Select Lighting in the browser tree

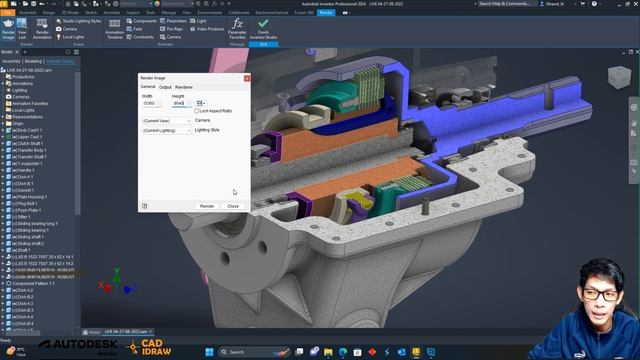19,90
